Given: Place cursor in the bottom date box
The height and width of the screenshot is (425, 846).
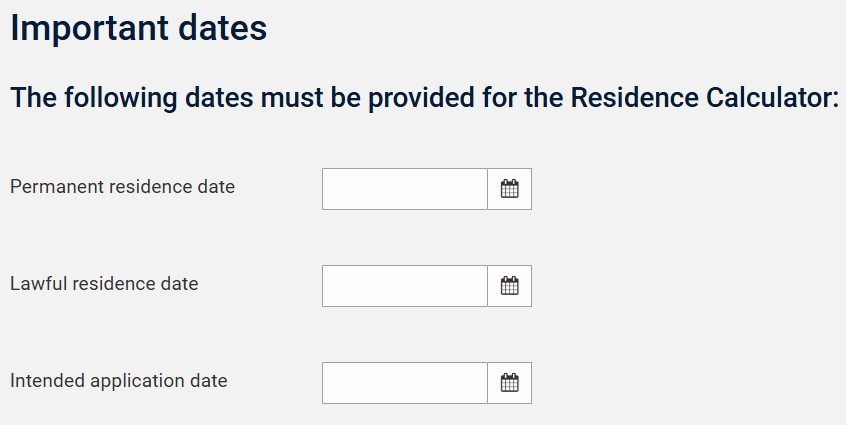Looking at the screenshot, I should pyautogui.click(x=404, y=383).
